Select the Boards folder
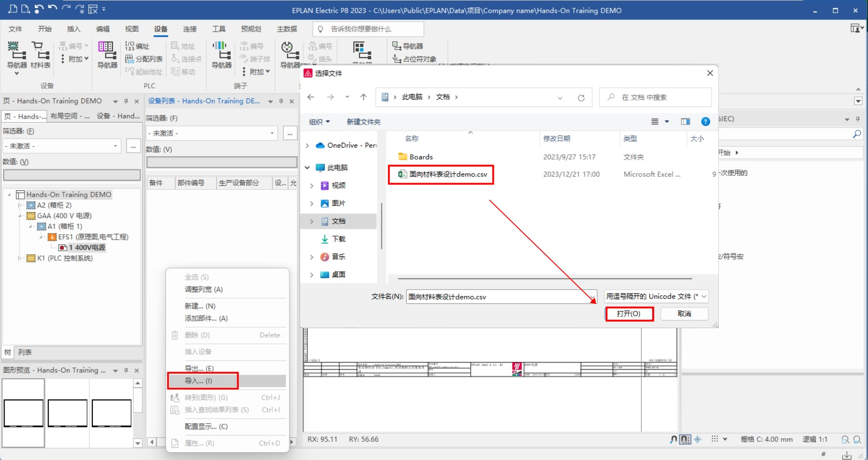The image size is (868, 460). coord(415,157)
